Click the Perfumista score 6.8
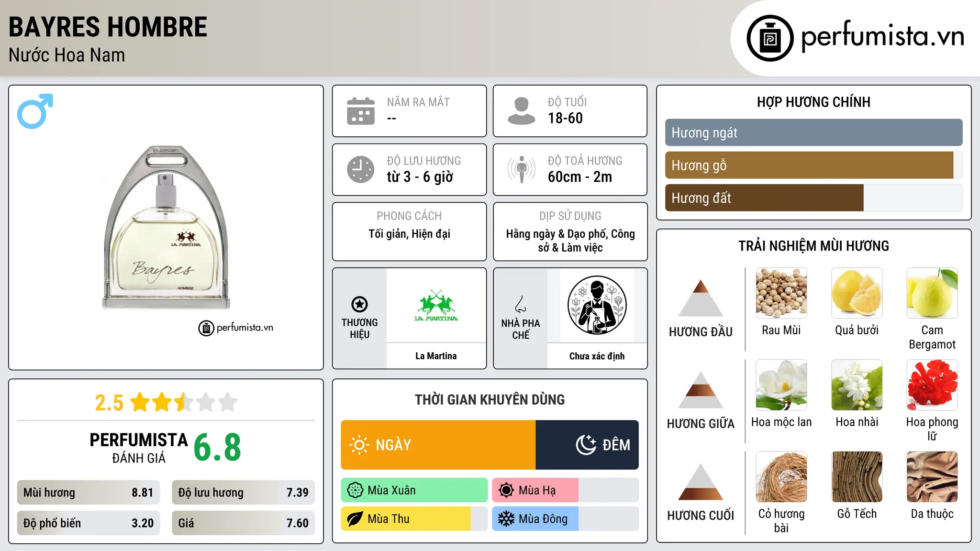 (x=217, y=447)
